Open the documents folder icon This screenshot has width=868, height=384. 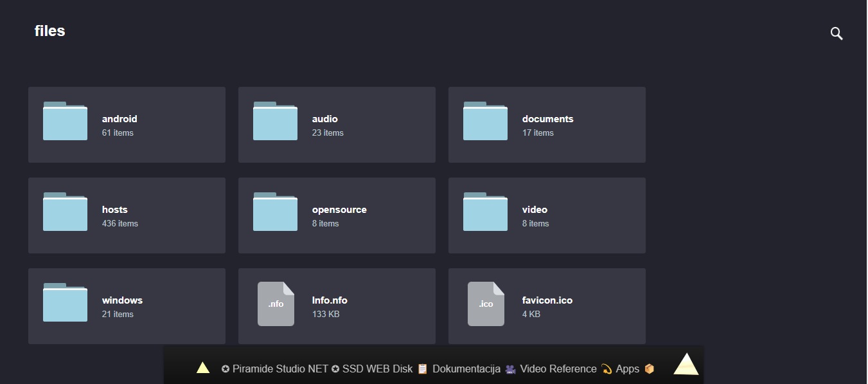coord(485,121)
